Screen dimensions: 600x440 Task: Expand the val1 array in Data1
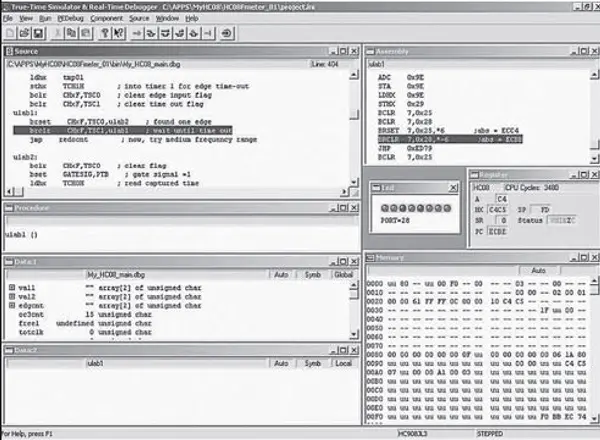pos(11,287)
